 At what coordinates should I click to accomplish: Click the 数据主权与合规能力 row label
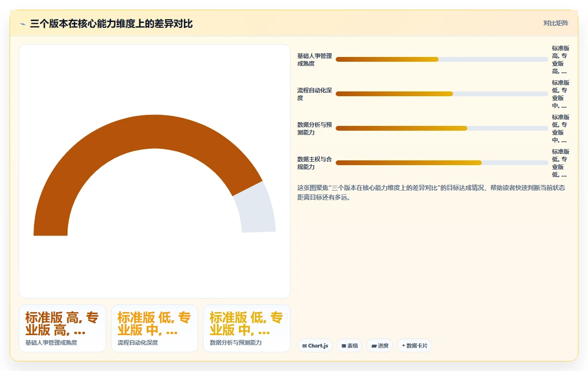pyautogui.click(x=315, y=163)
